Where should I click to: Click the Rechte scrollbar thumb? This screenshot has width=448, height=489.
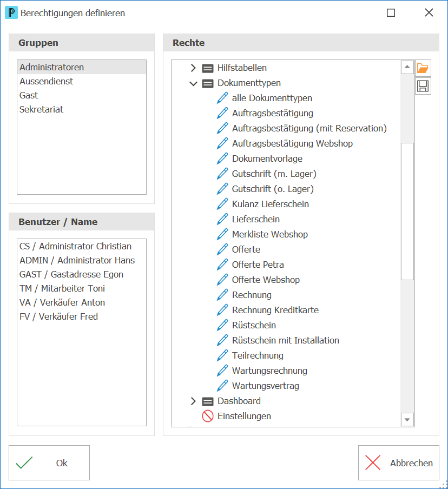pyautogui.click(x=407, y=212)
